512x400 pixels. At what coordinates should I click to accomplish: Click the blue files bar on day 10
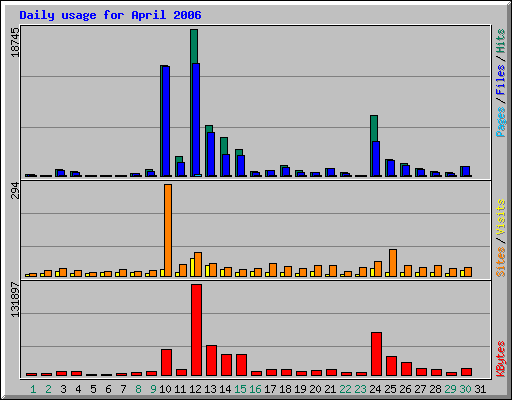[x=166, y=121]
